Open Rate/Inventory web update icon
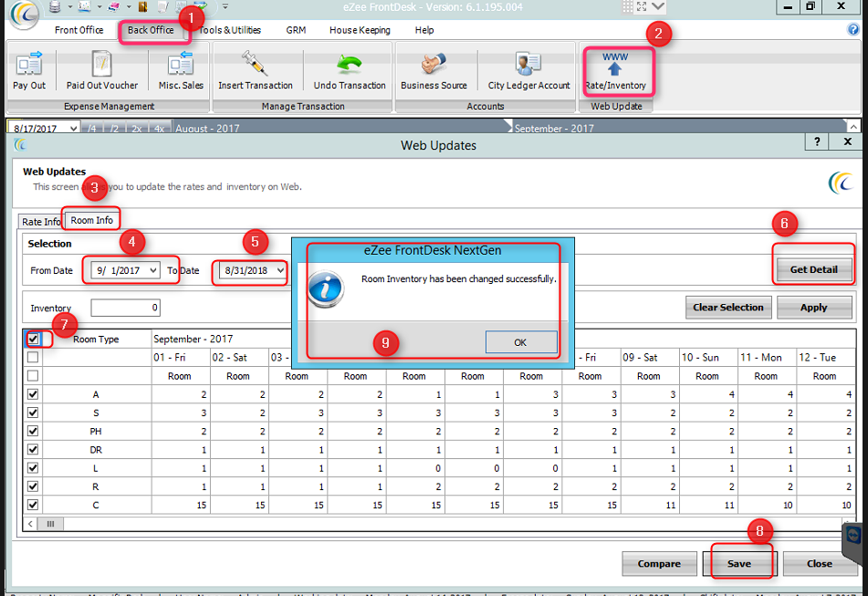 point(615,70)
